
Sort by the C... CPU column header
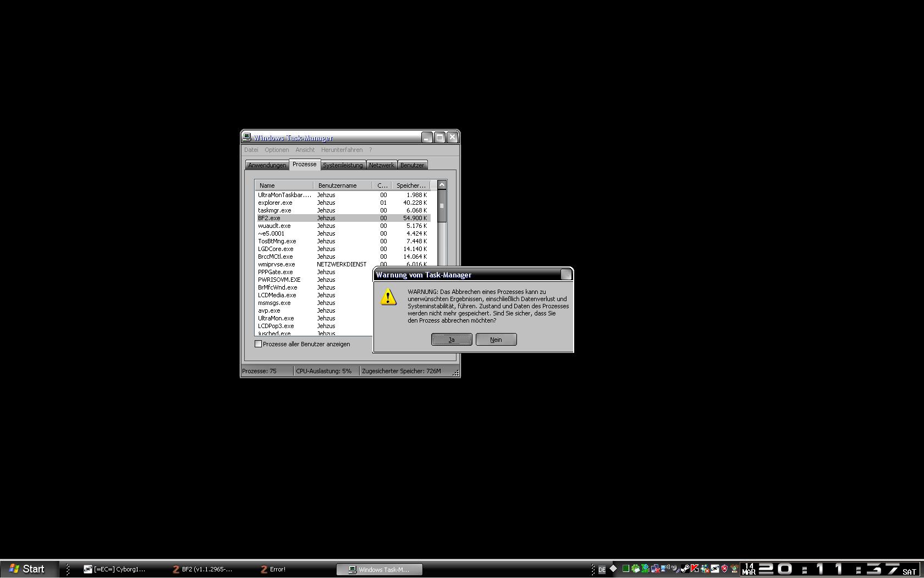(x=382, y=186)
